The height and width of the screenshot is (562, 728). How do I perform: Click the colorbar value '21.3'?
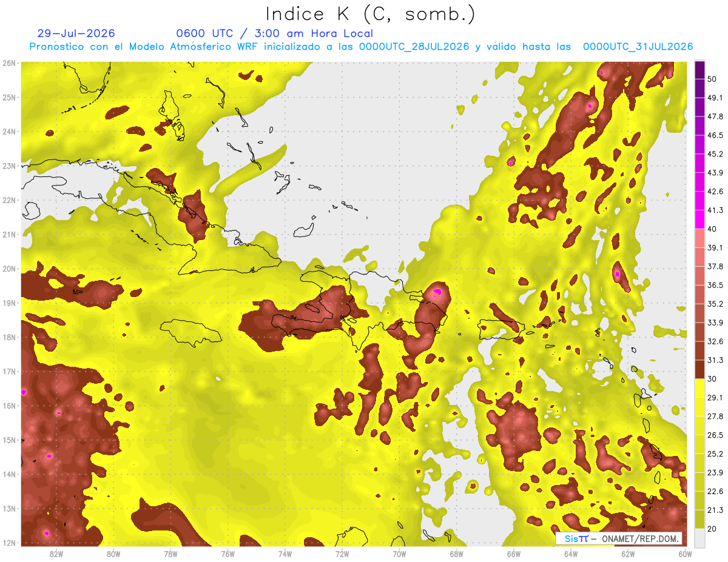point(715,510)
